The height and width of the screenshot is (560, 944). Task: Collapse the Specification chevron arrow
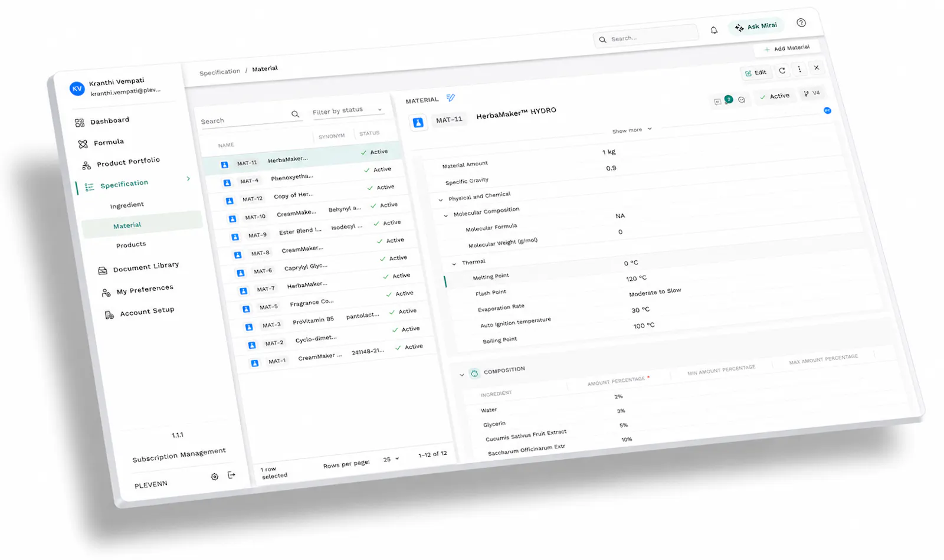point(188,178)
